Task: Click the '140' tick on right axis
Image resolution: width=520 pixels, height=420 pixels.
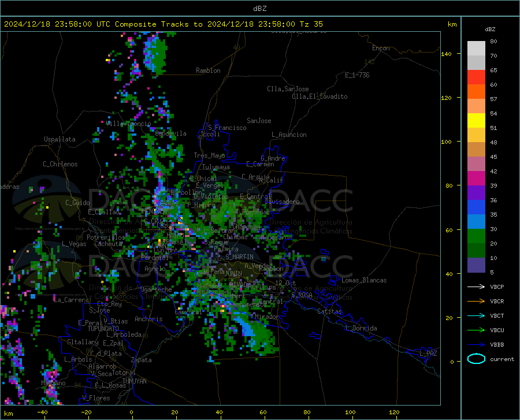Action: click(x=446, y=54)
